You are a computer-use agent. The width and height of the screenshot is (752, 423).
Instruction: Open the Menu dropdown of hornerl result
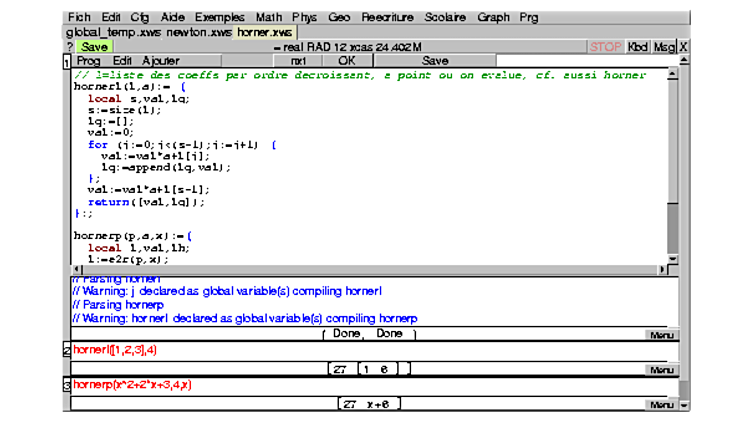[660, 370]
